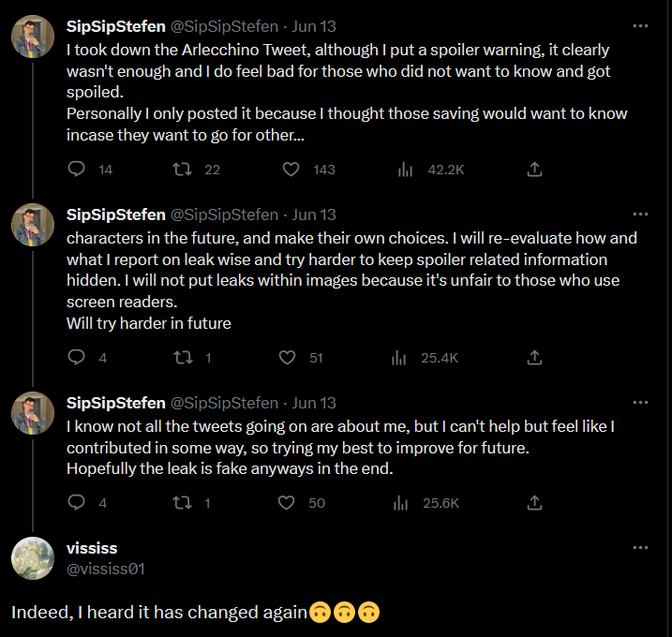
Task: Open more options on second tweet
Action: pyautogui.click(x=640, y=215)
